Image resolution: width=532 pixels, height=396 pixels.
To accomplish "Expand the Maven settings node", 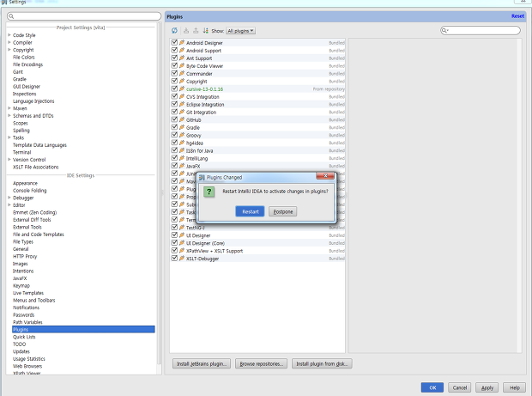I will [9, 108].
